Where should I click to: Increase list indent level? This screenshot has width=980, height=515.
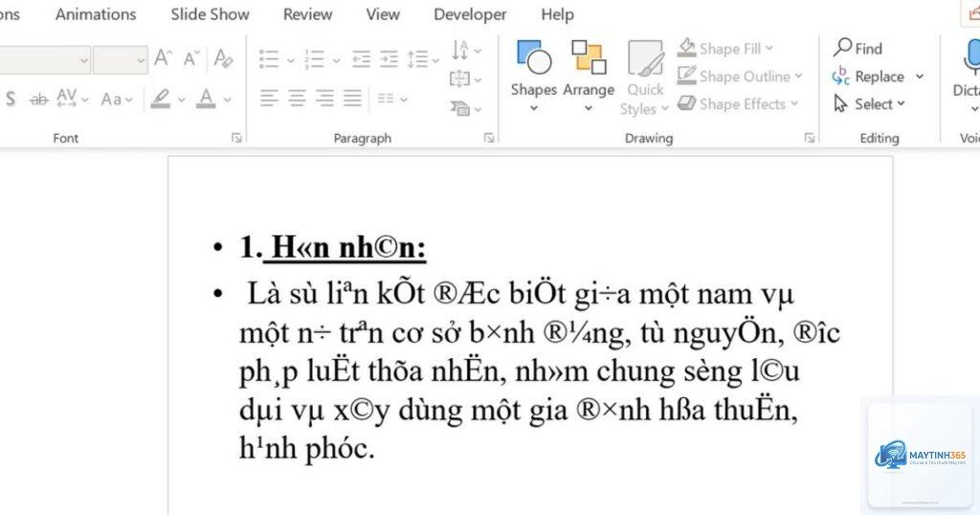[x=389, y=59]
